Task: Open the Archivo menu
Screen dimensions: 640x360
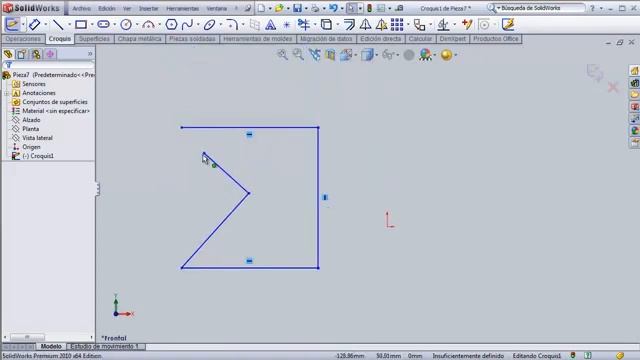Action: pos(82,8)
